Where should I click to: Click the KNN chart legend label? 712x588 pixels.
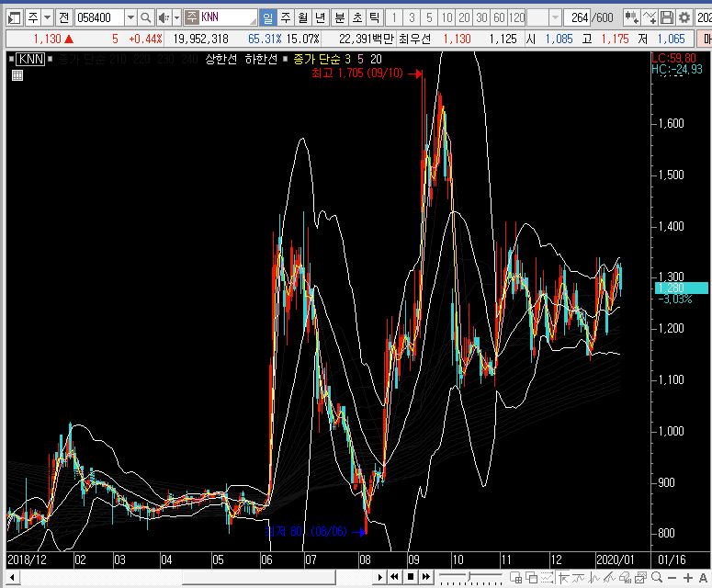(x=31, y=59)
